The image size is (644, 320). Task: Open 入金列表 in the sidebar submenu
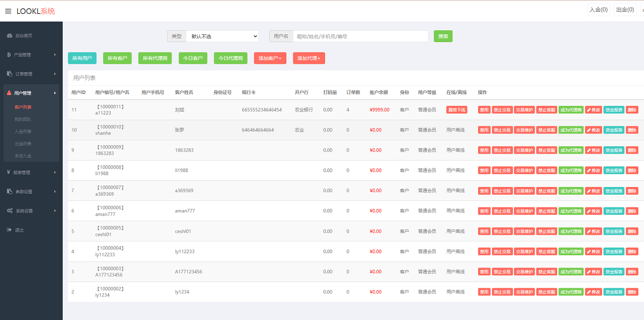coord(23,131)
